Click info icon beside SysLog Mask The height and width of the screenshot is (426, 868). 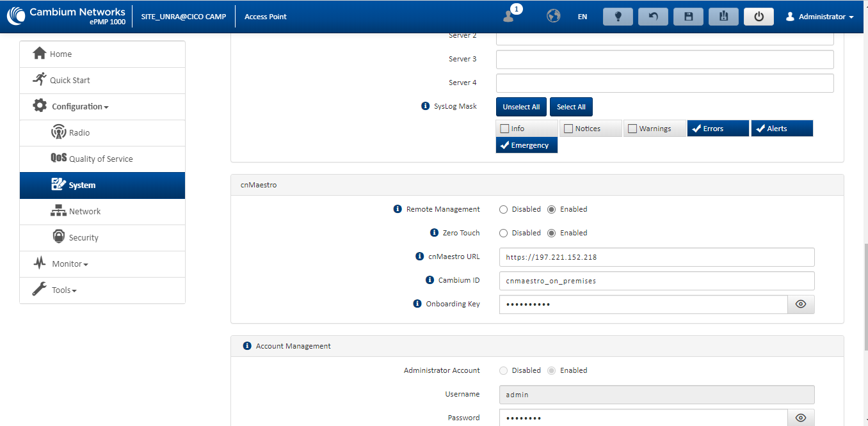point(425,106)
